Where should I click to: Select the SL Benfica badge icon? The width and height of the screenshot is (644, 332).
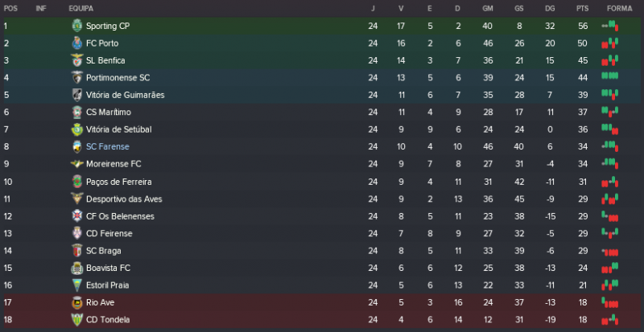(x=77, y=60)
